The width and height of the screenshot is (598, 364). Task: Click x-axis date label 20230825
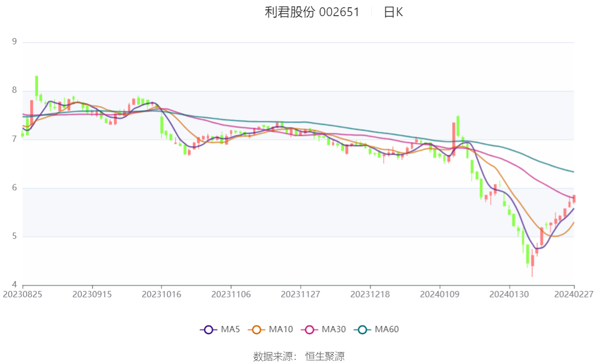(x=22, y=294)
